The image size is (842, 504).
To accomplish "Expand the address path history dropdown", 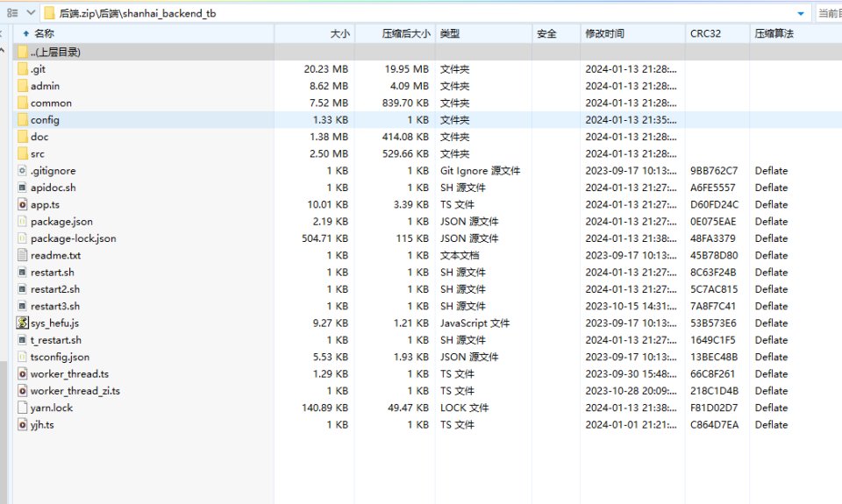I will click(800, 13).
